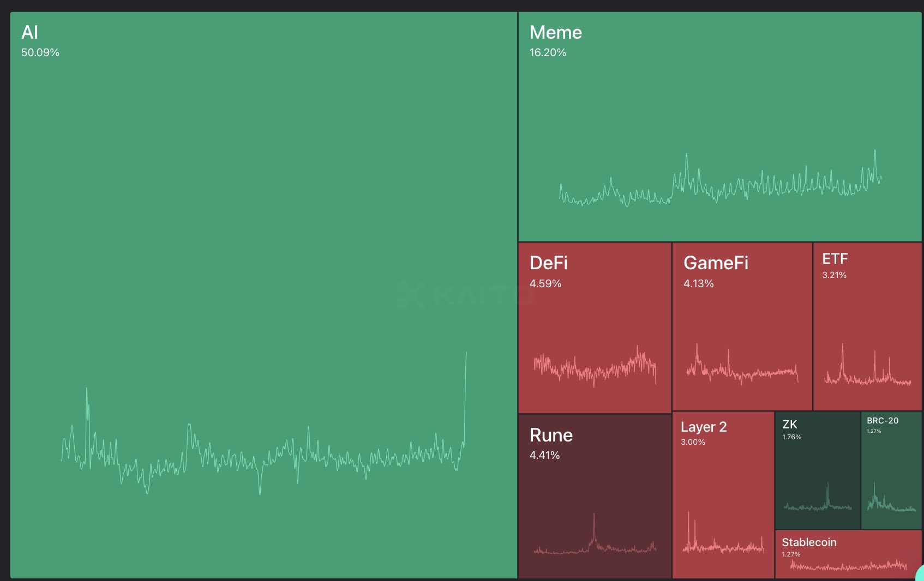Select the DeFi tile heading
This screenshot has height=581, width=924.
(548, 263)
